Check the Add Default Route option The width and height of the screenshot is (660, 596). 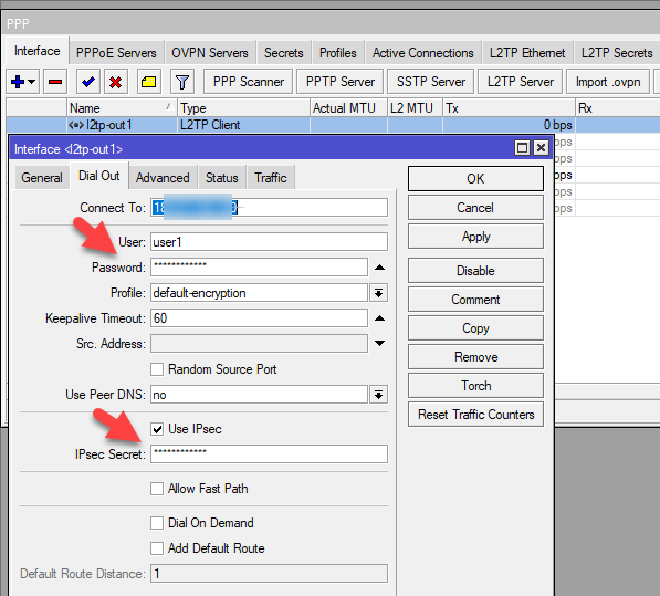(x=157, y=548)
